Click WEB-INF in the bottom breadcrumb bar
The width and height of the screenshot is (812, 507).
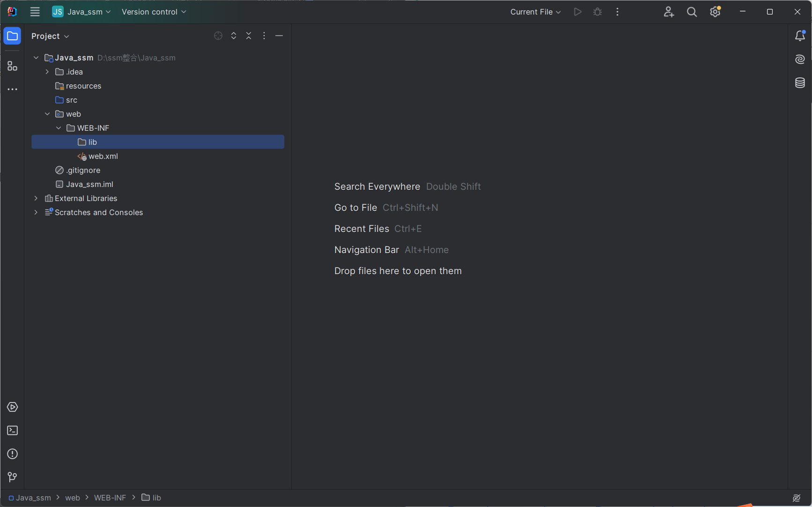coord(110,498)
